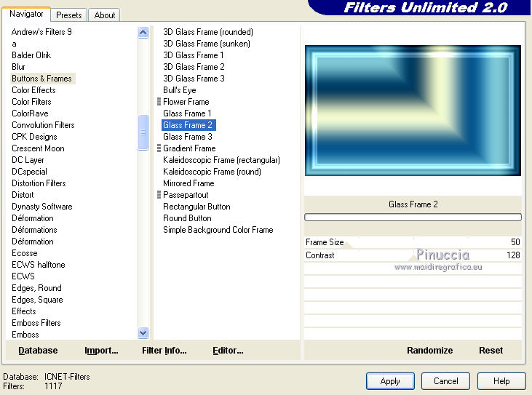
Task: Click the Database button
Action: pos(38,350)
